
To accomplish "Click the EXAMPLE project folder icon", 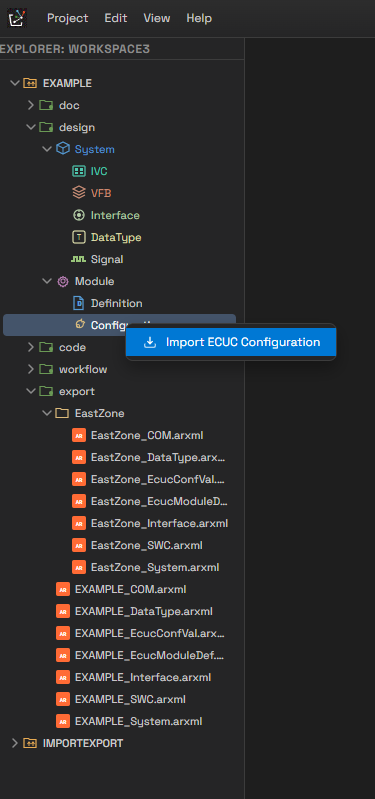I will coord(30,83).
